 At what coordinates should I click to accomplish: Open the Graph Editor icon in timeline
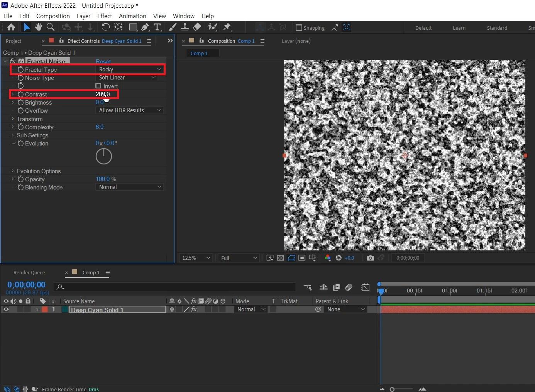click(365, 287)
